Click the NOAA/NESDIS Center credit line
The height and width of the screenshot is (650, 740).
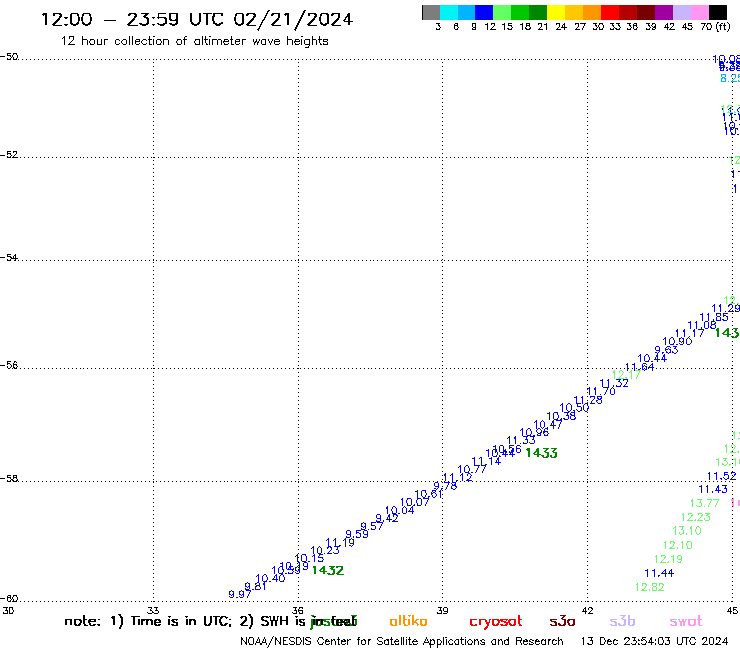coord(402,642)
